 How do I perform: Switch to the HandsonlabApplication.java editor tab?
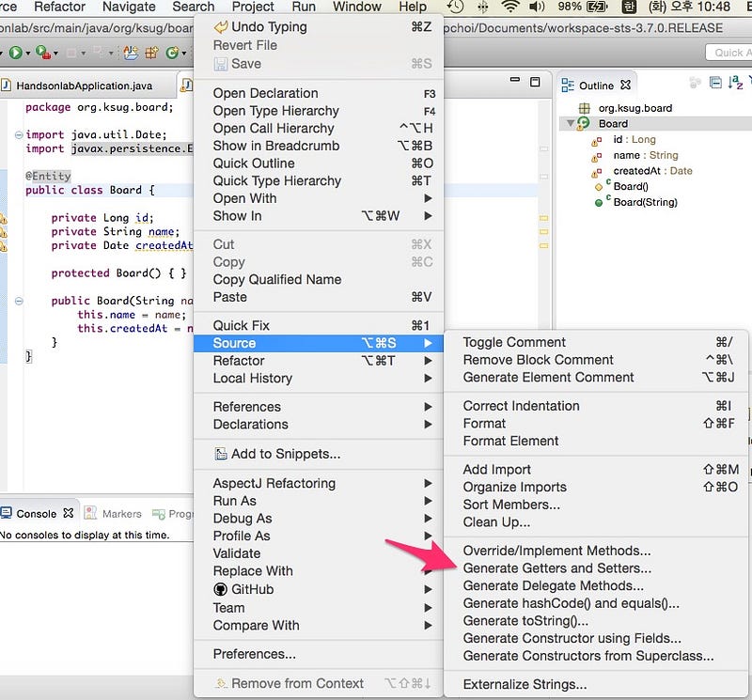[x=84, y=86]
